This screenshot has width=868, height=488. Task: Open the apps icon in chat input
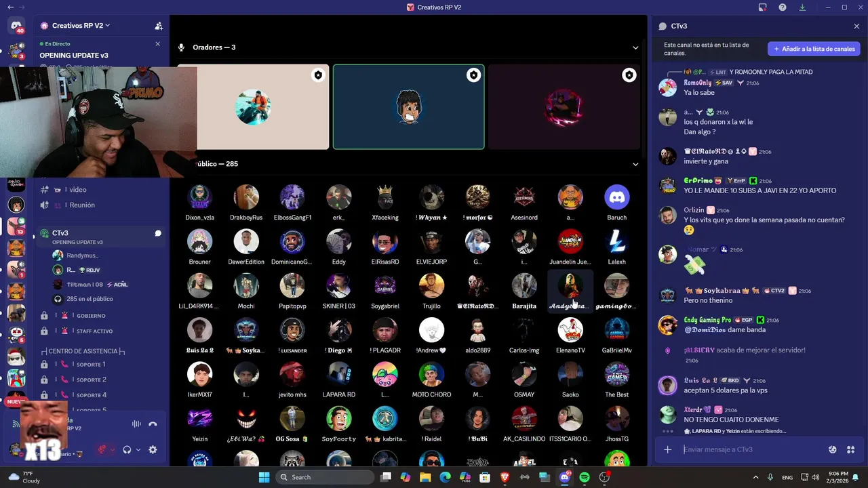click(850, 449)
